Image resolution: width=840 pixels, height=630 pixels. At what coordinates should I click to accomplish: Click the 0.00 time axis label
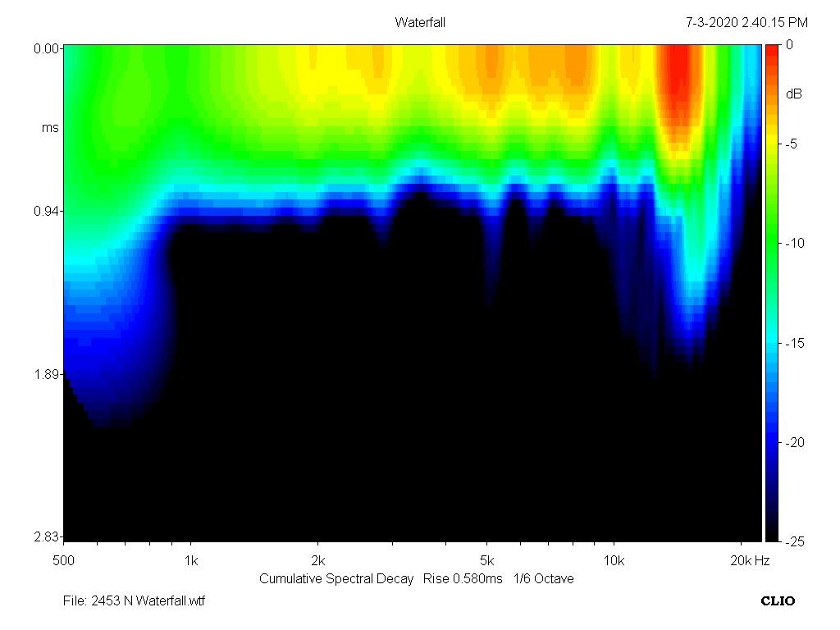(x=46, y=48)
